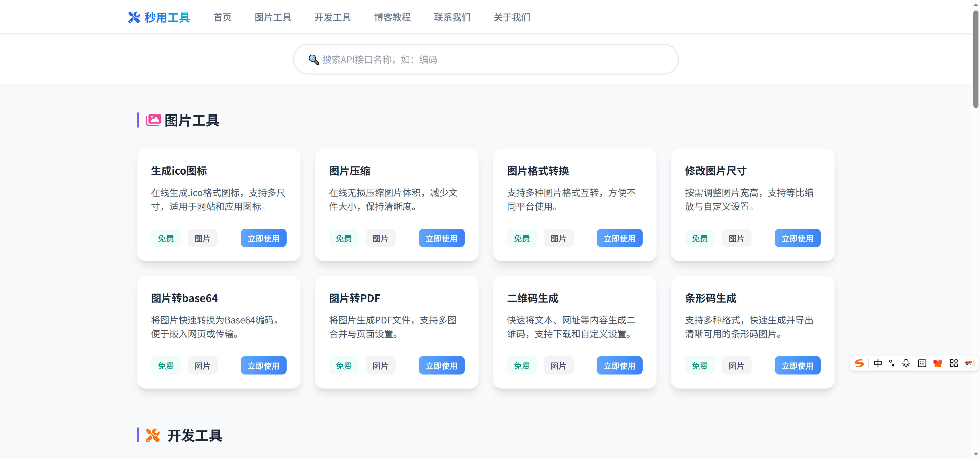Open the 首页 navigation item
This screenshot has width=980, height=459.
(222, 18)
